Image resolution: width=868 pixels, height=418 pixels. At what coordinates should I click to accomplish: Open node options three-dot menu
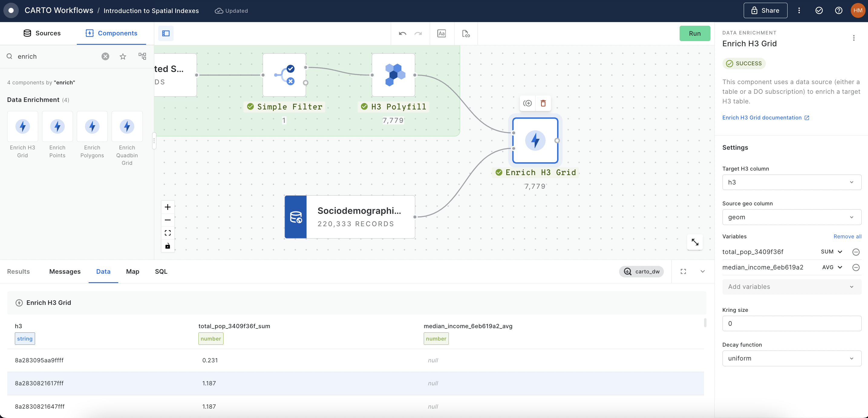point(854,38)
